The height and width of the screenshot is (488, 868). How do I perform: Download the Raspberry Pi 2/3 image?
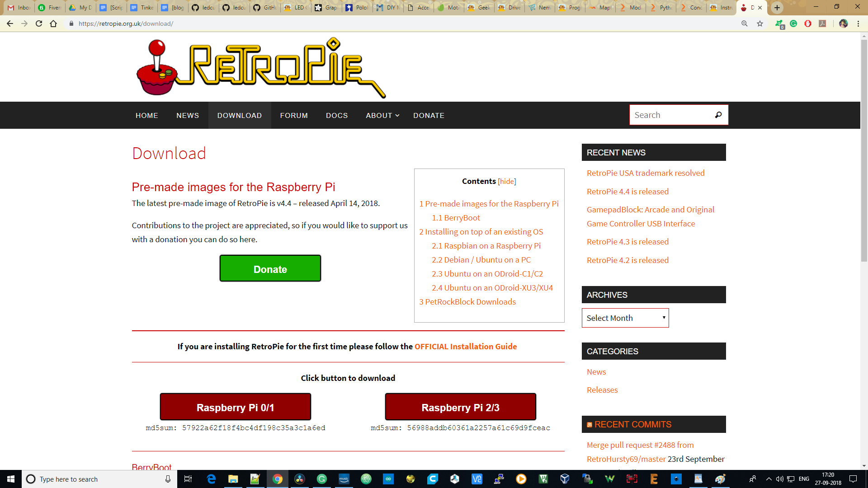[460, 407]
